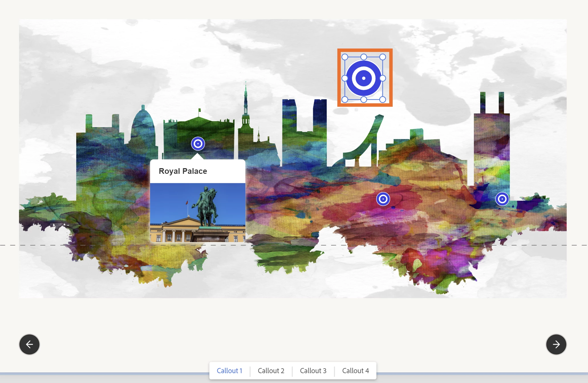Click the middle-left resize handle of the selected hotspot
The width and height of the screenshot is (588, 383).
pos(345,78)
